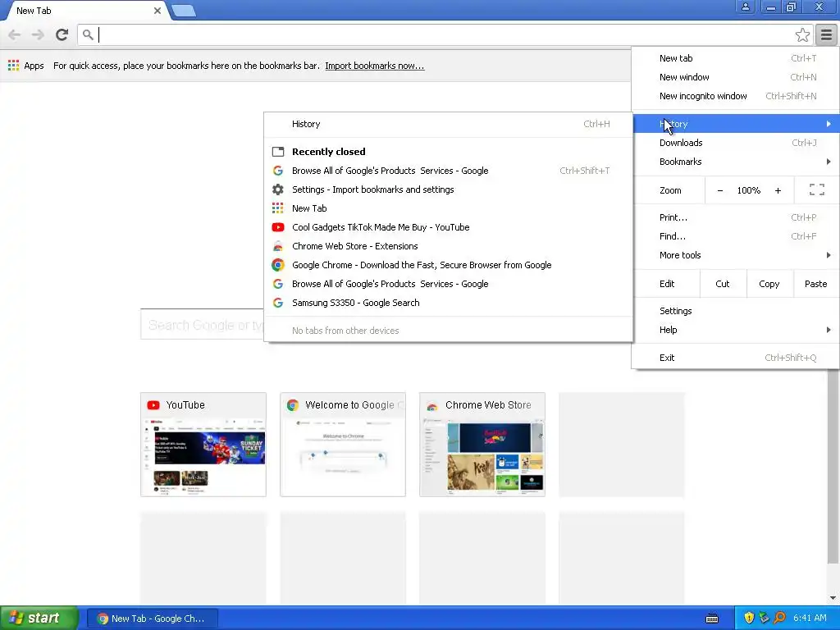Click the Import bookmarks now... link
This screenshot has width=840, height=630.
[374, 66]
